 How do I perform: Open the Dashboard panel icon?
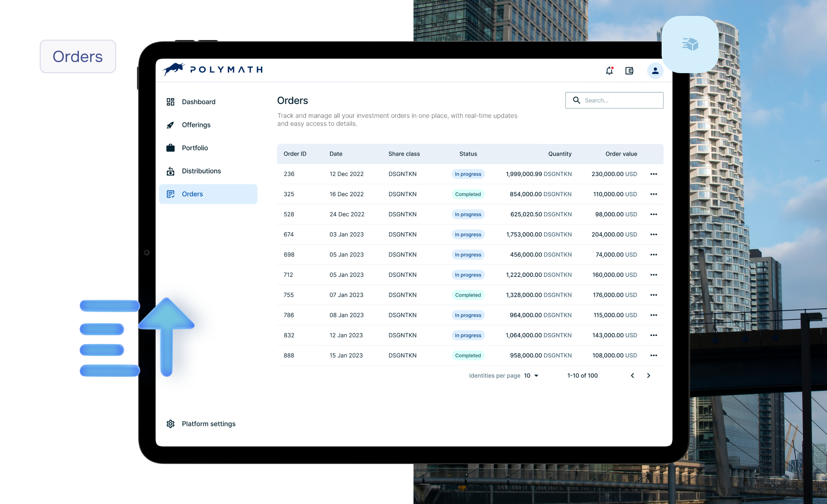tap(170, 102)
